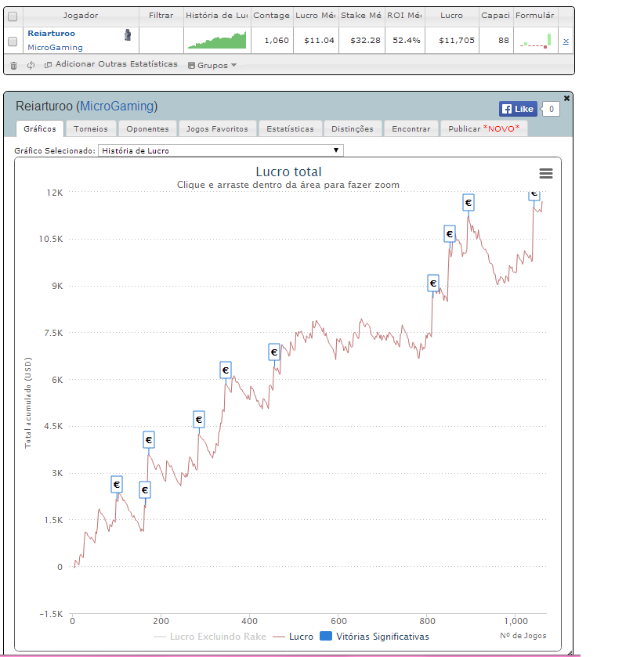Click the euro marker at the chart's top-right

(534, 195)
